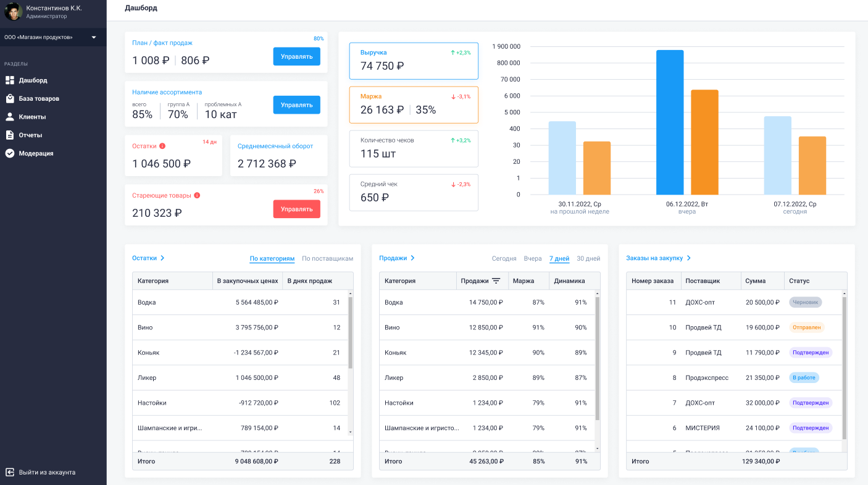Click the Dashboard grid icon in sidebar
Viewport: 868px width, 485px height.
click(10, 80)
